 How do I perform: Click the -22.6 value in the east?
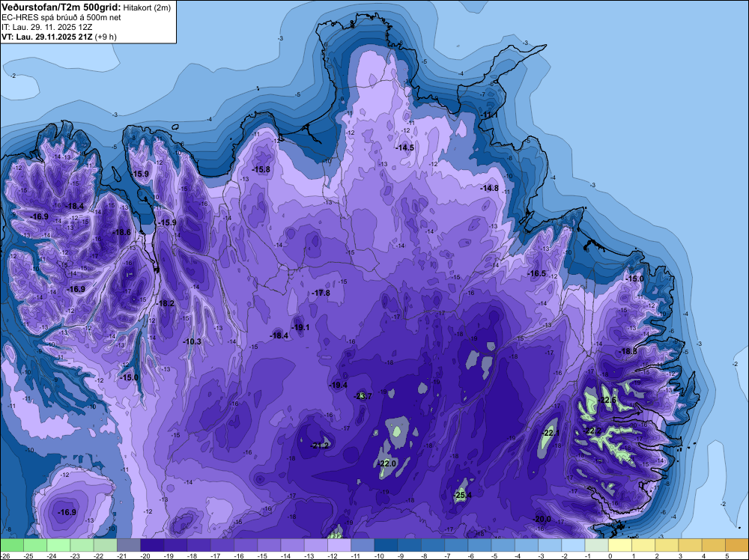[607, 400]
